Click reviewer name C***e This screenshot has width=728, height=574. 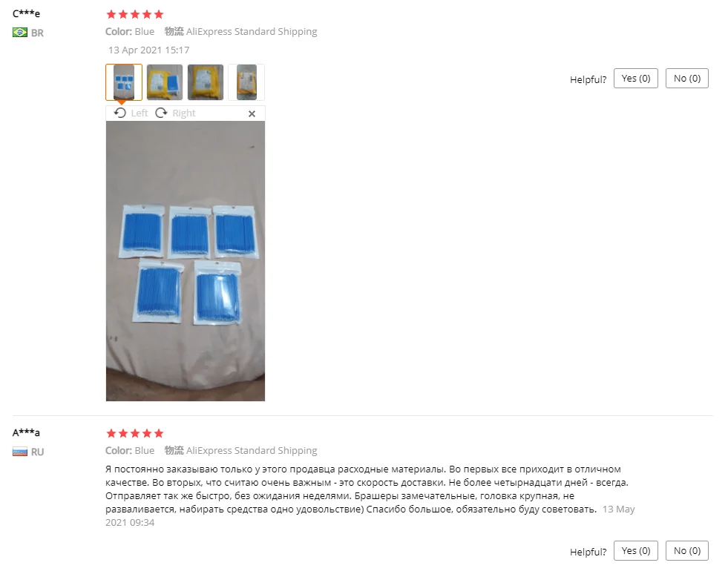[x=26, y=13]
